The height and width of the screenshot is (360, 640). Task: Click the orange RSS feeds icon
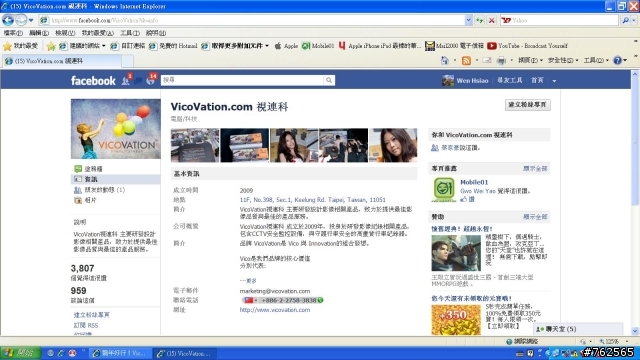[466, 60]
